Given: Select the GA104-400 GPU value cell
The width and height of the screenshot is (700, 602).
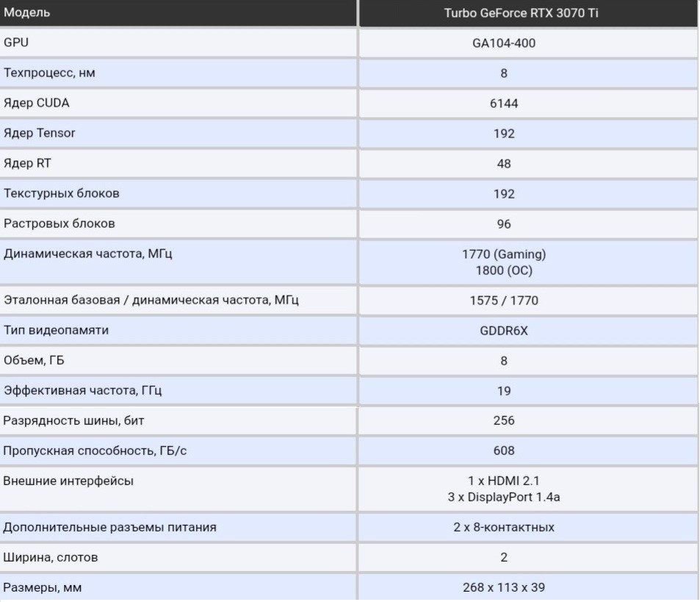Looking at the screenshot, I should pyautogui.click(x=503, y=43).
